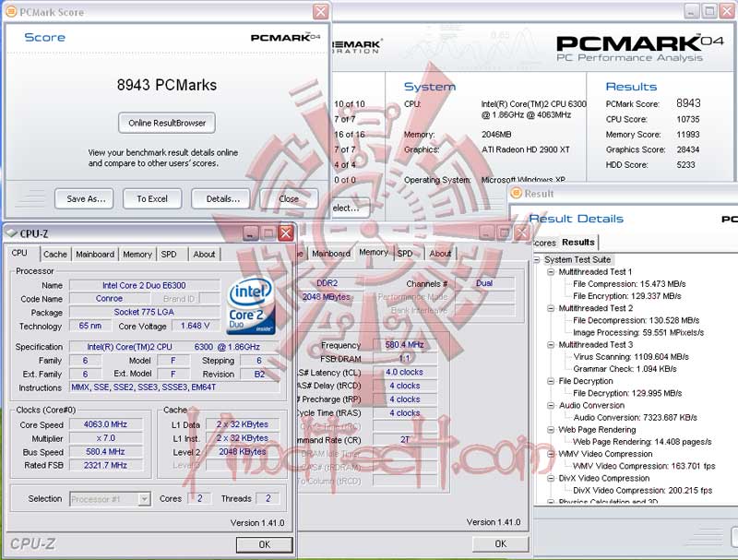This screenshot has height=560, width=738.
Task: Open Cache tab in front CPU-Z
Action: tap(55, 254)
